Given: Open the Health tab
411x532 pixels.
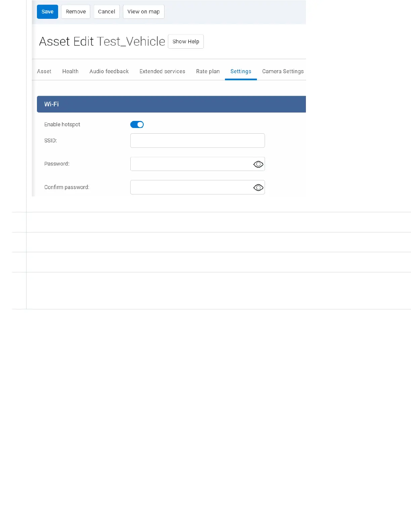Looking at the screenshot, I should [70, 71].
